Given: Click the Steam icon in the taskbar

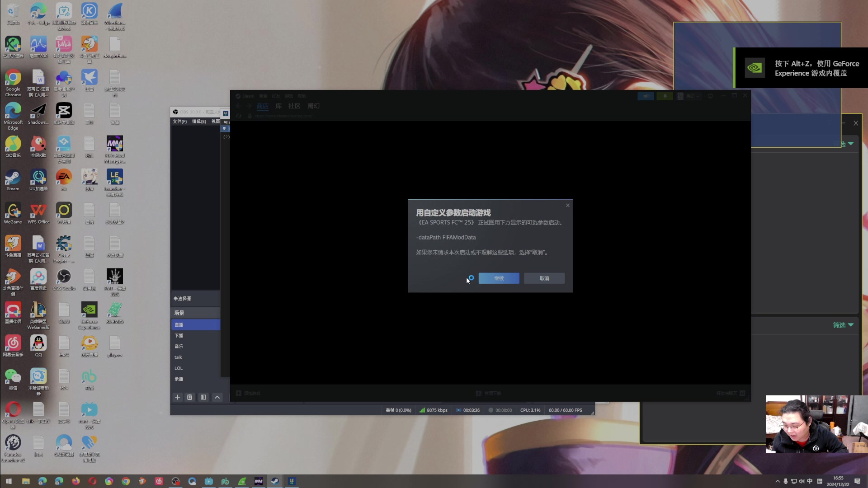Looking at the screenshot, I should [x=275, y=481].
